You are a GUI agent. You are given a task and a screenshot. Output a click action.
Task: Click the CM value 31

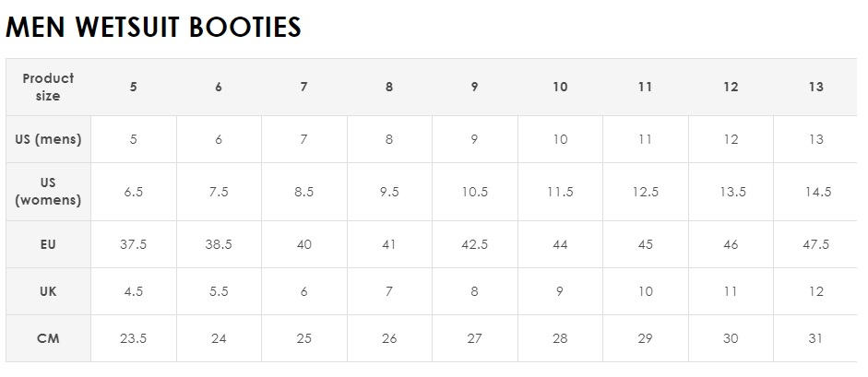pos(814,338)
